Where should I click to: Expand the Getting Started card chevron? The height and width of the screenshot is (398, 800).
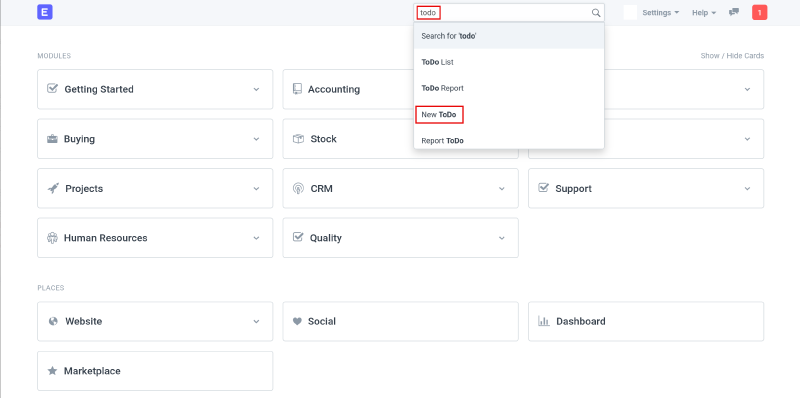(257, 89)
